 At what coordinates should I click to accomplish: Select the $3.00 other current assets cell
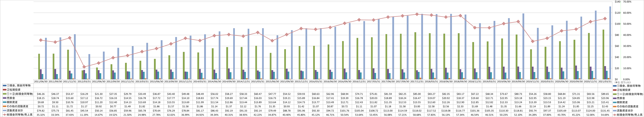tap(417, 107)
